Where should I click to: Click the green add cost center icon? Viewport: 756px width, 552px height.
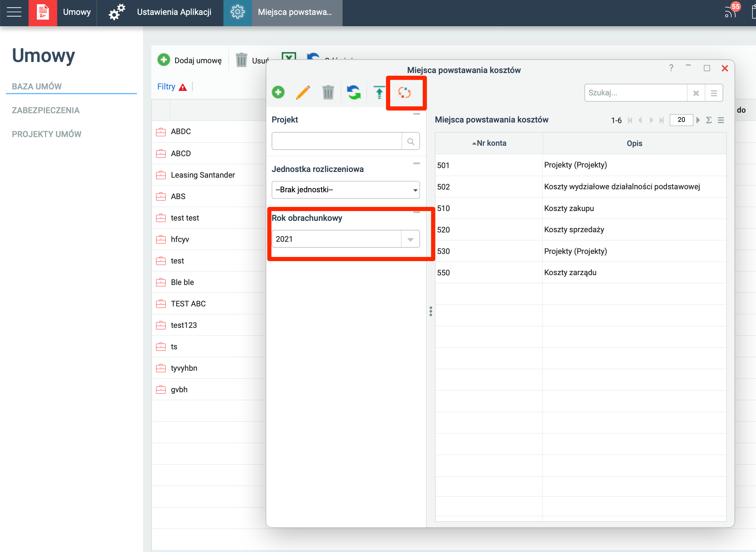click(x=278, y=92)
